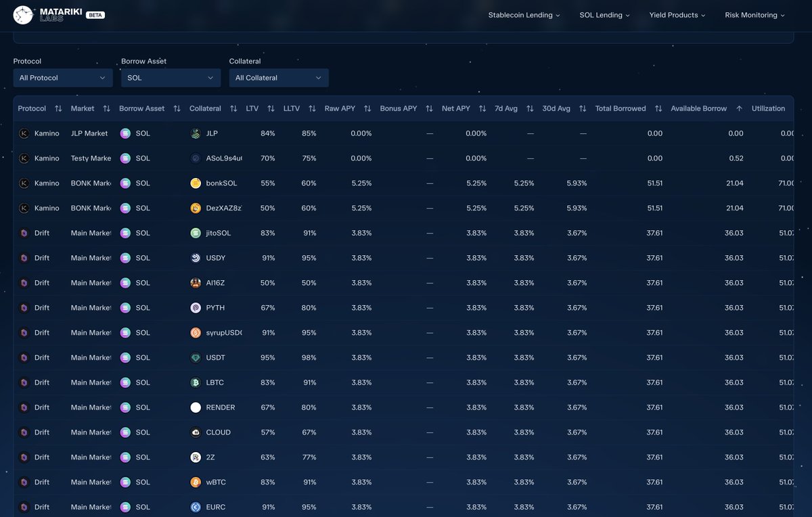Viewport: 812px width, 517px height.
Task: Sort table by Collateral column
Action: point(233,108)
